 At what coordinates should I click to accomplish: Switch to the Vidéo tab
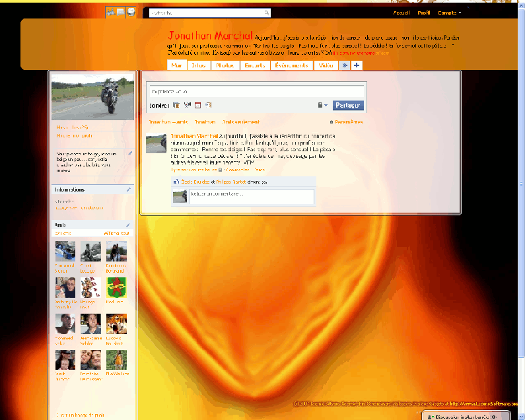tap(326, 65)
